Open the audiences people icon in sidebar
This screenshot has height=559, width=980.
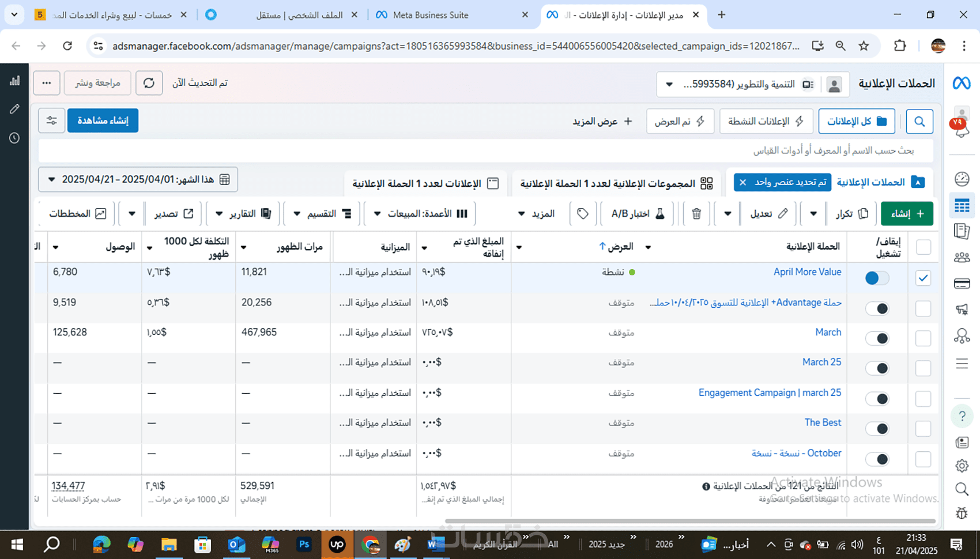click(962, 257)
